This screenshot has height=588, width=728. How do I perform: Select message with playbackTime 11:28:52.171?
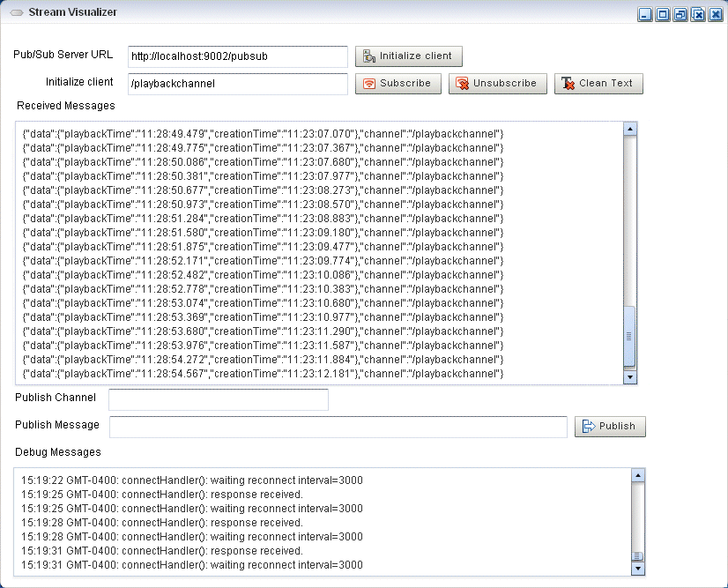click(x=263, y=261)
